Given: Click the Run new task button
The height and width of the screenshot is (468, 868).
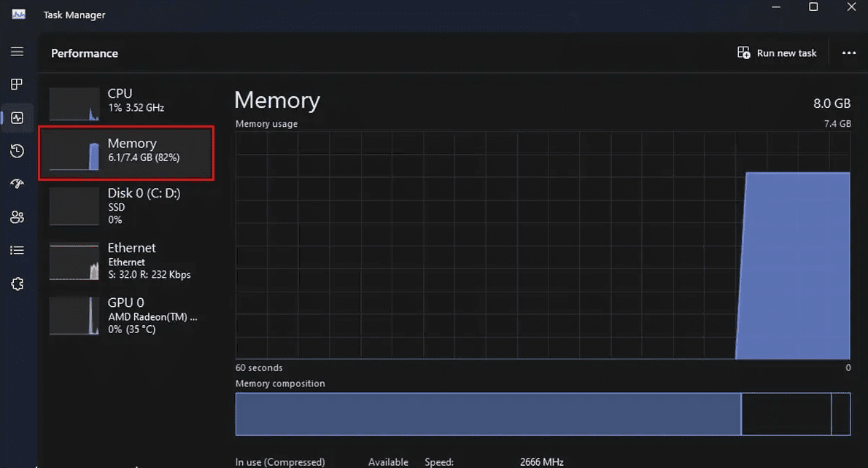Looking at the screenshot, I should point(777,52).
